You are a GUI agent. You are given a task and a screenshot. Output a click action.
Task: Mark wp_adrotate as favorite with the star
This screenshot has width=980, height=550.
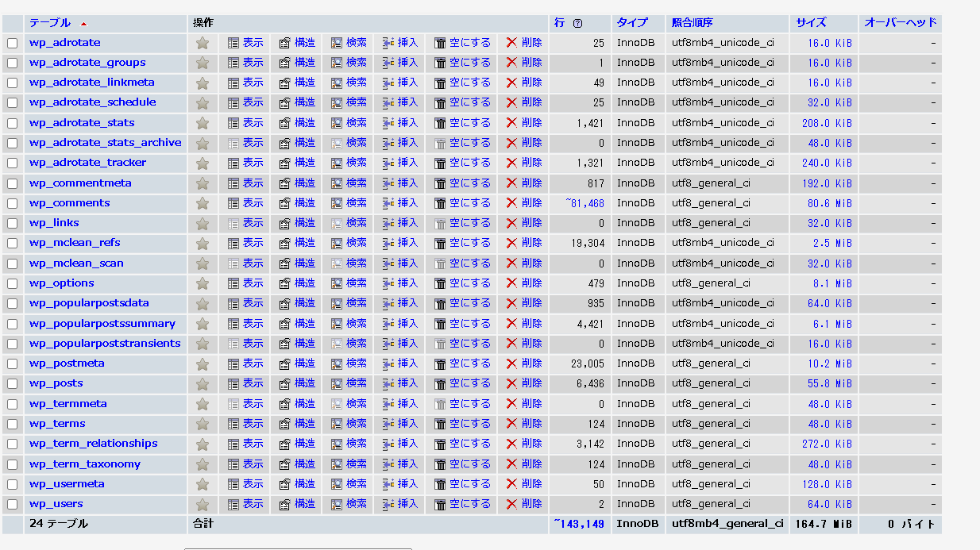[x=203, y=43]
